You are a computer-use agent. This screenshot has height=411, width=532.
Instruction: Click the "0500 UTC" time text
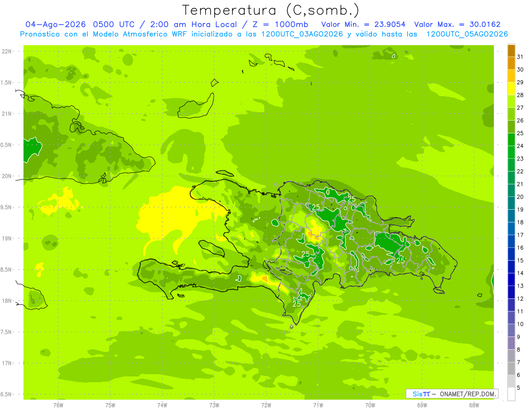114,24
